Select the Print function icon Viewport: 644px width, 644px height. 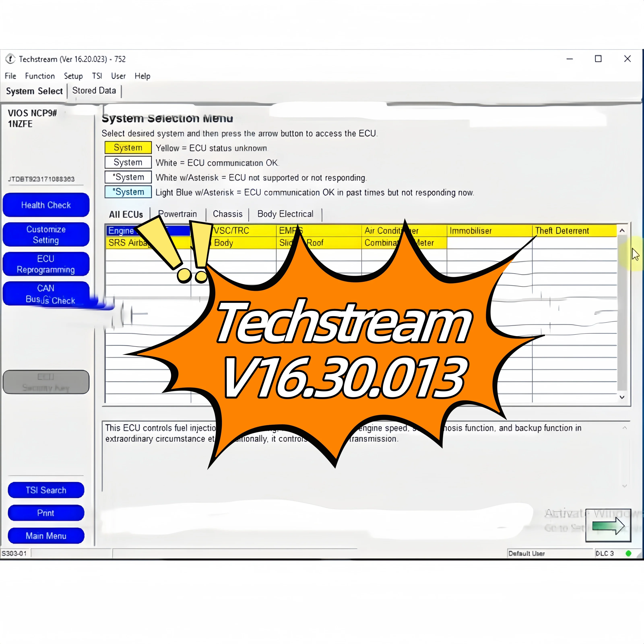46,513
